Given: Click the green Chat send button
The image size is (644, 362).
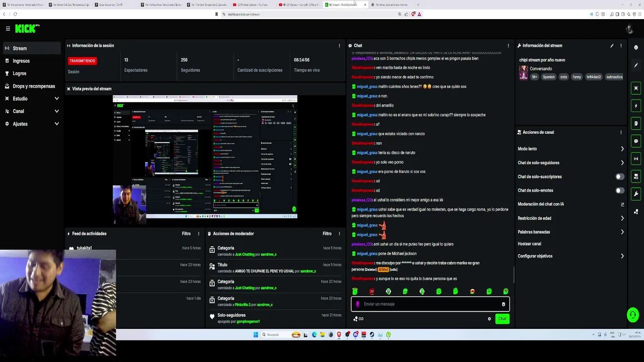Looking at the screenshot, I should (x=502, y=319).
